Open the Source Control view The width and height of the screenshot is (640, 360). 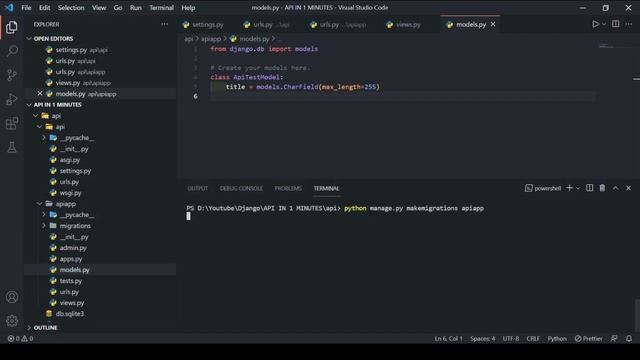click(12, 75)
